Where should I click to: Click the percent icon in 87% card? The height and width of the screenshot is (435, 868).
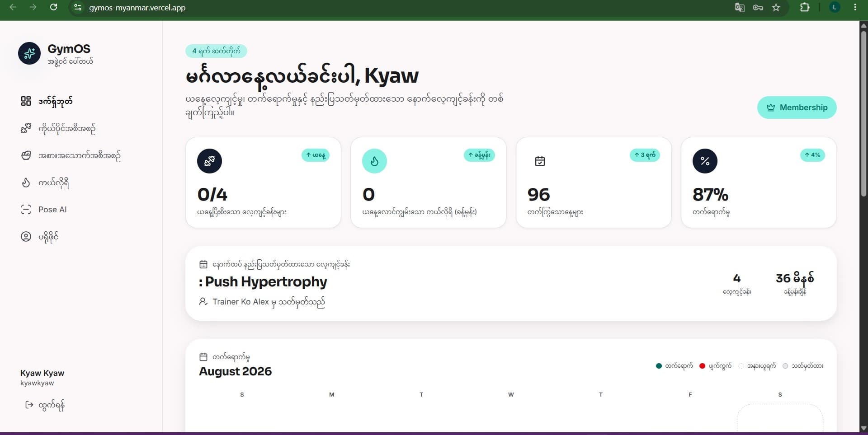[x=705, y=161]
